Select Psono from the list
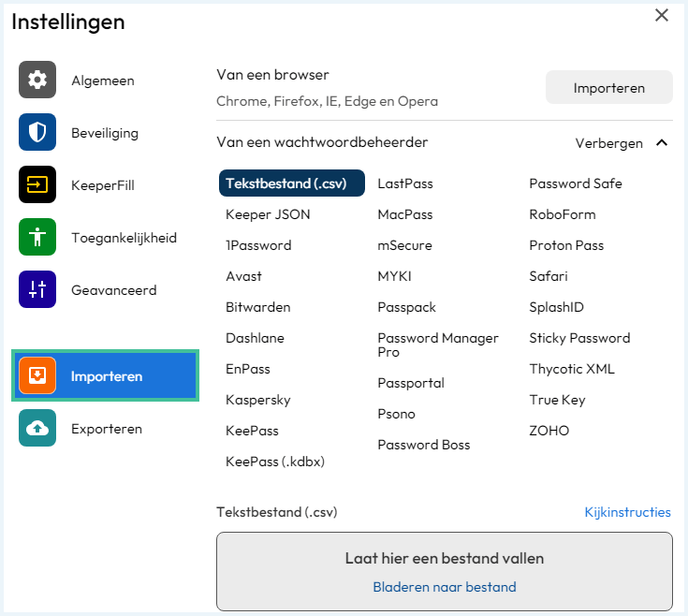Viewport: 688px width, 616px height. (x=397, y=414)
